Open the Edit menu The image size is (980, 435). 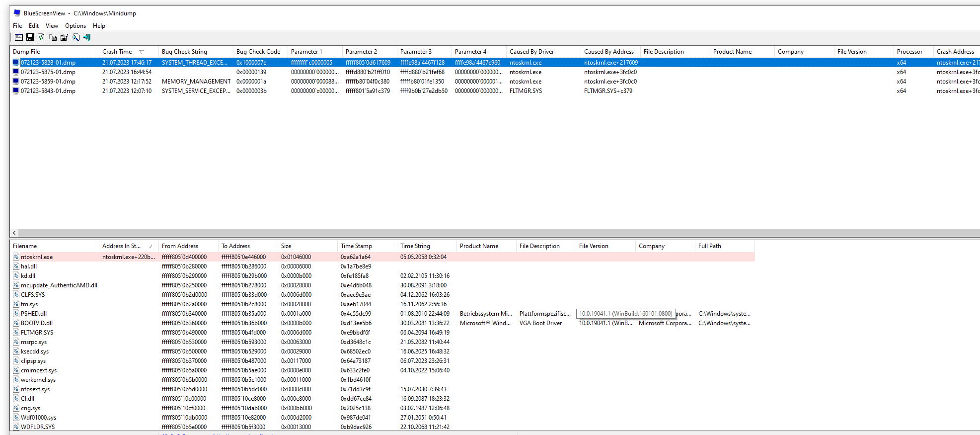[x=34, y=26]
